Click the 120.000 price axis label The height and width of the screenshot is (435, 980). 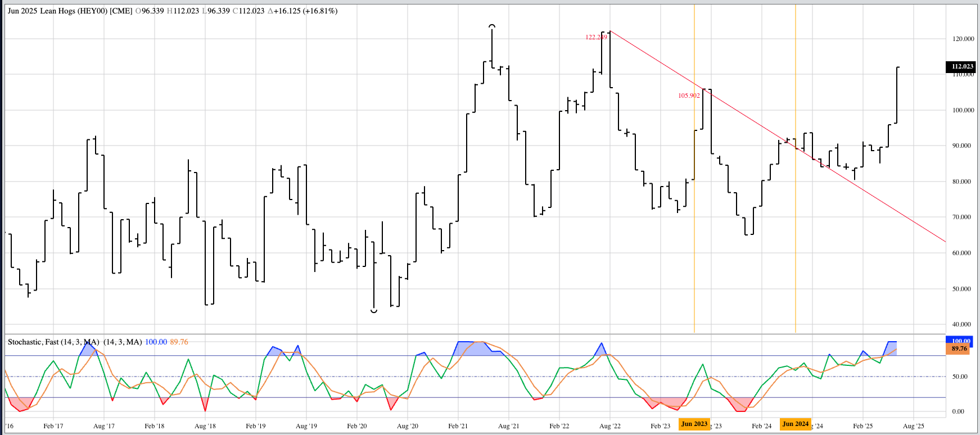963,39
